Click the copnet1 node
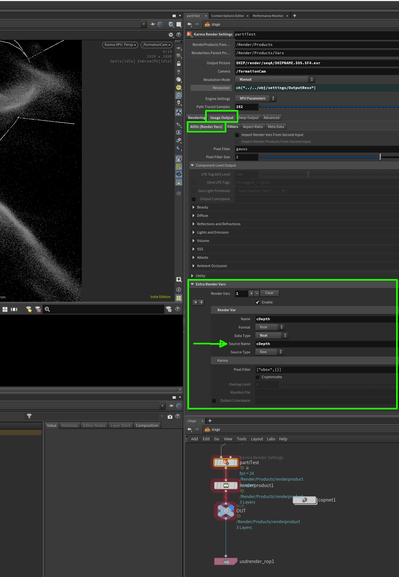Image resolution: width=399 pixels, height=577 pixels. point(304,500)
